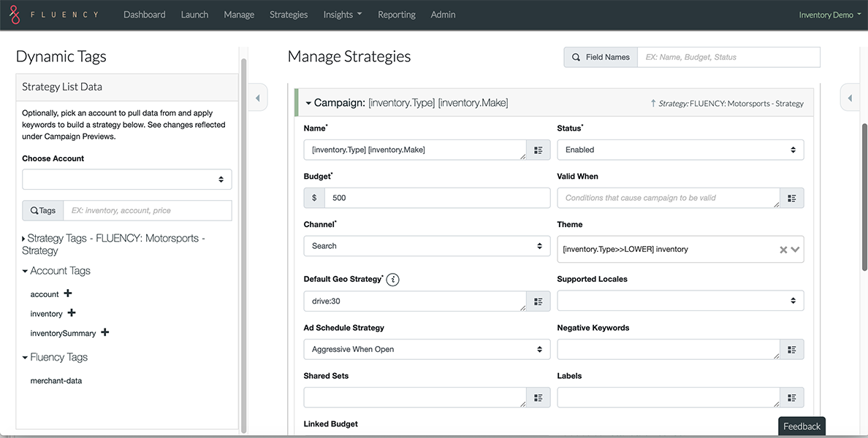Image resolution: width=868 pixels, height=438 pixels.
Task: Open tag picker icon for Valid When
Action: pyautogui.click(x=792, y=198)
